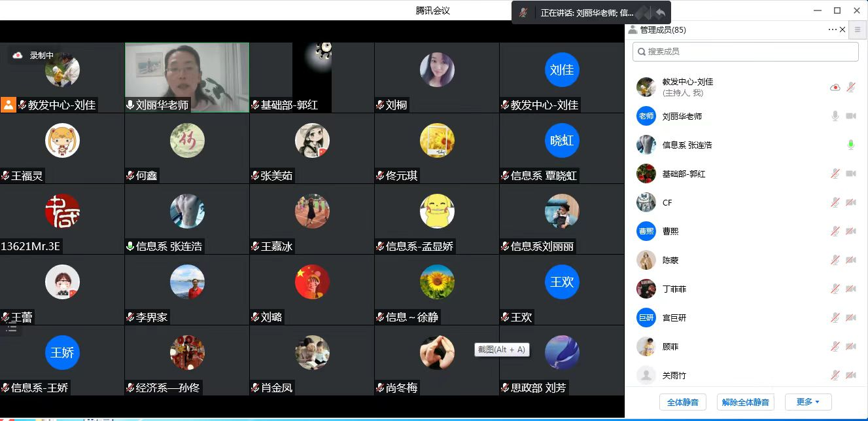Image resolution: width=868 pixels, height=421 pixels.
Task: Open the hamburger menu at top right
Action: point(858,29)
